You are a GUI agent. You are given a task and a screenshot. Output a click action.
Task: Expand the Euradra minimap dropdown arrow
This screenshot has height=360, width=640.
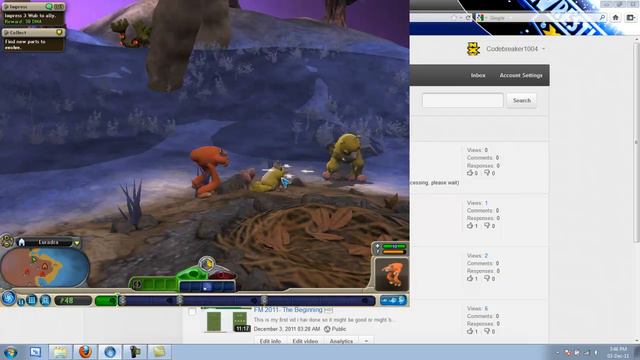77,243
